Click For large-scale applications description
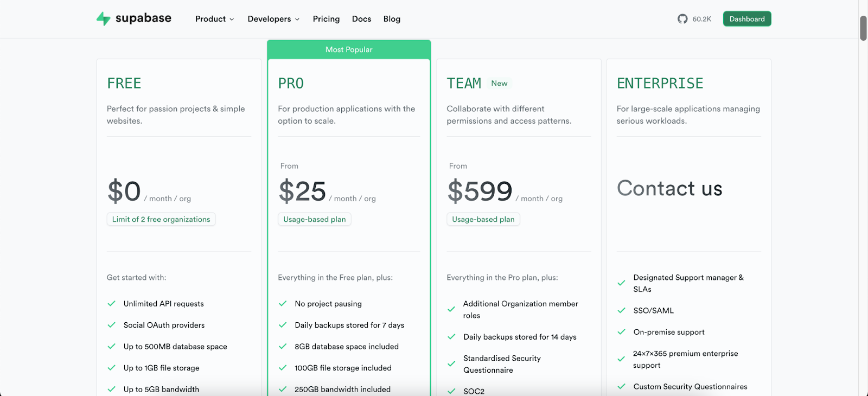 pos(688,115)
